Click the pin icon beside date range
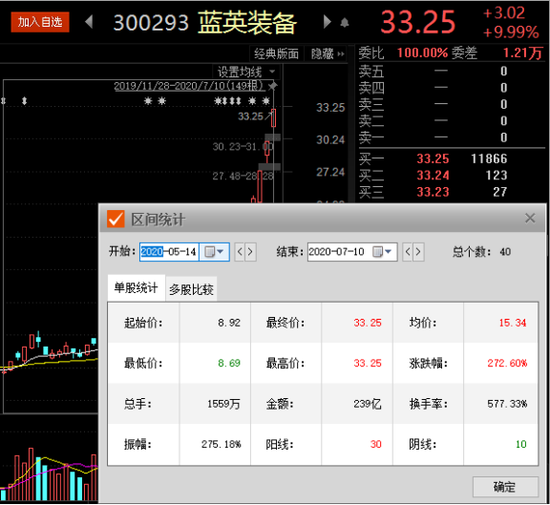550x505 pixels. pyautogui.click(x=273, y=86)
